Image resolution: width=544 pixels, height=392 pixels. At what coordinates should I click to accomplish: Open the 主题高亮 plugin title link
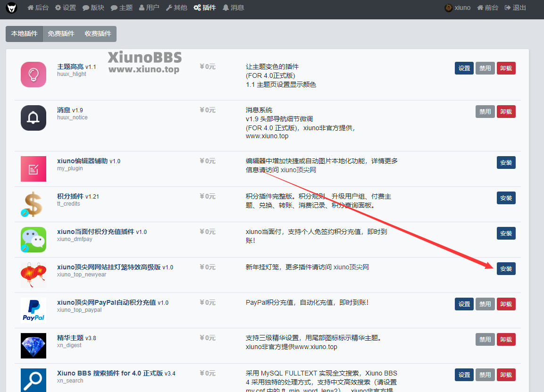coord(70,67)
